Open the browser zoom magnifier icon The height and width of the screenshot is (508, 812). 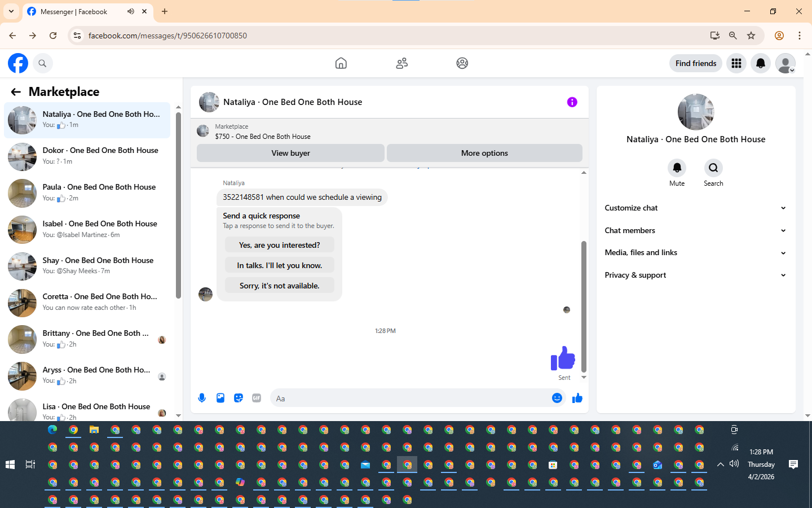pos(733,36)
